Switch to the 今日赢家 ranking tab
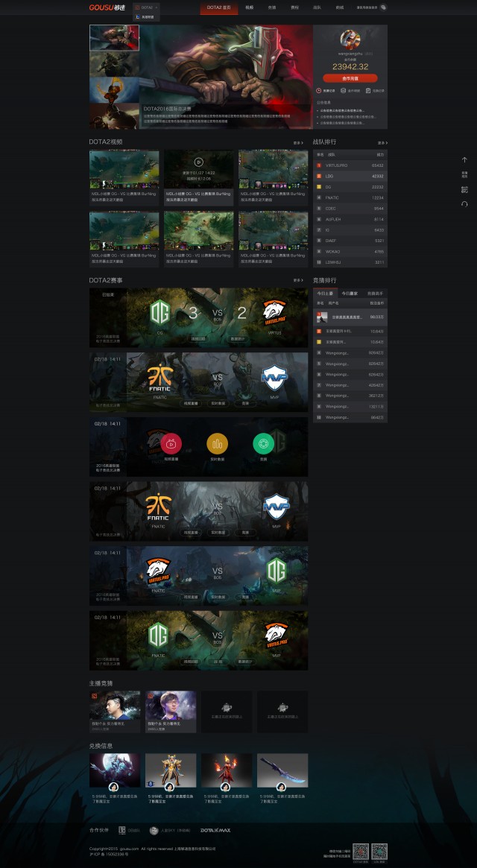Image resolution: width=477 pixels, height=868 pixels. coord(350,294)
